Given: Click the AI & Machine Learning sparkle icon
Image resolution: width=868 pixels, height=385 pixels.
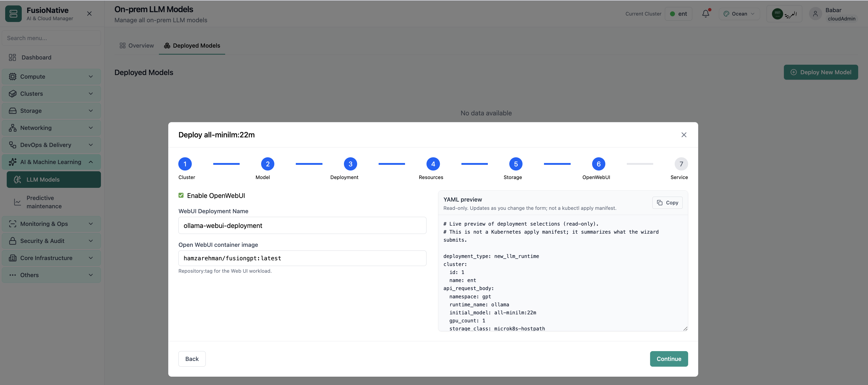Looking at the screenshot, I should pyautogui.click(x=12, y=162).
